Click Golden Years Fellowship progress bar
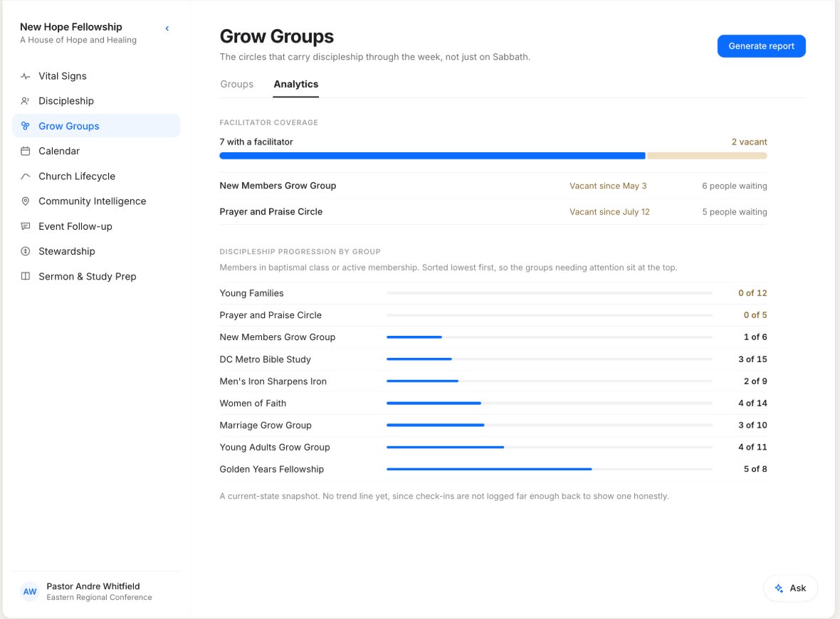 click(550, 469)
